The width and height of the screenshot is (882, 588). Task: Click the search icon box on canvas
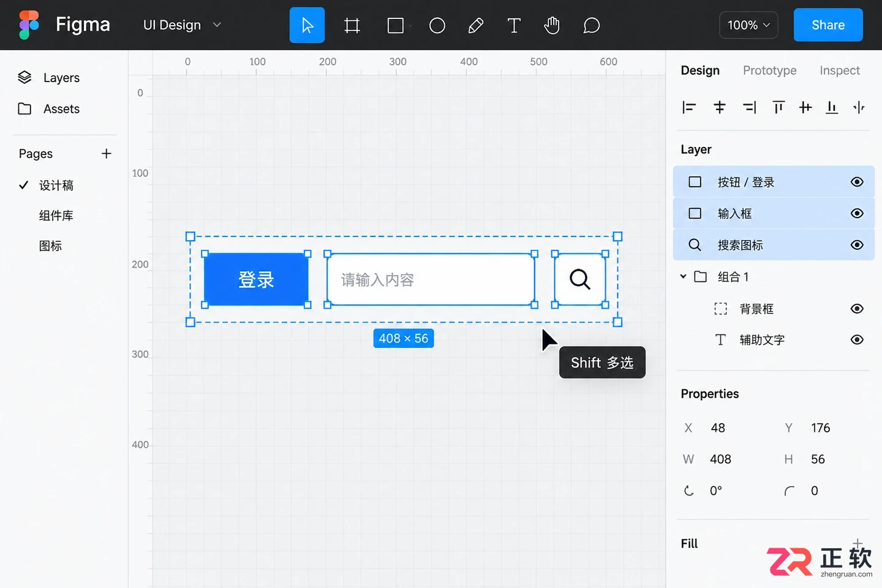(x=580, y=279)
